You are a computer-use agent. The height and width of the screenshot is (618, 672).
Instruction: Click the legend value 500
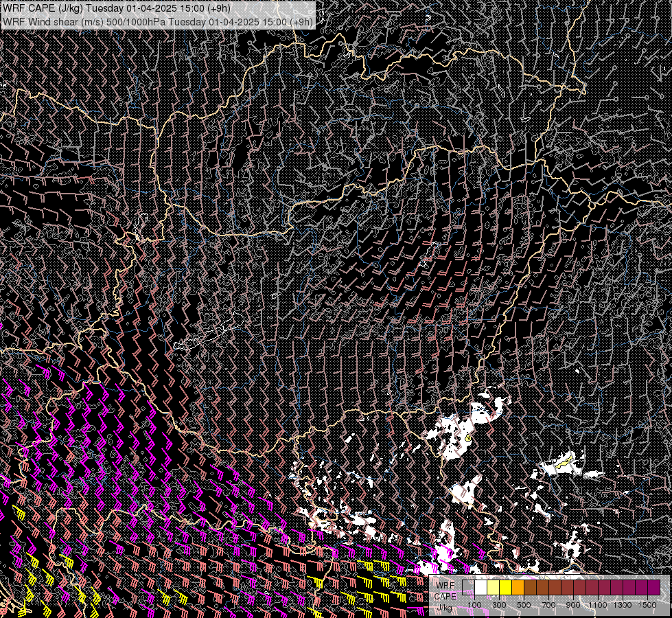[x=524, y=605]
